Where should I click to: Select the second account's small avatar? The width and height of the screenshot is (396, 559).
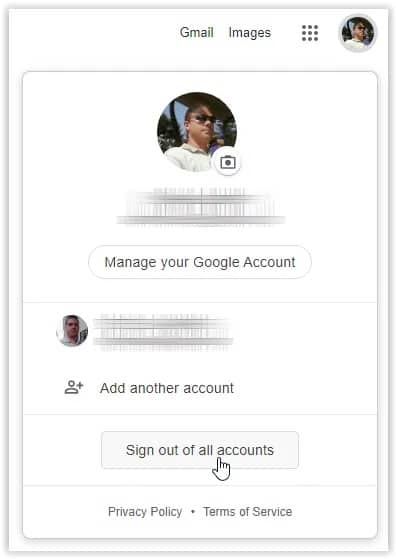[72, 331]
